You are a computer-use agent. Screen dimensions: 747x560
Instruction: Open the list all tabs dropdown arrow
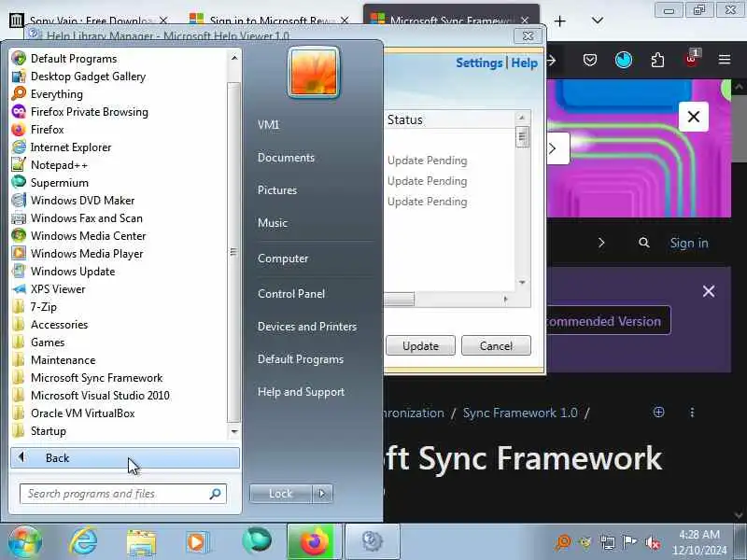pyautogui.click(x=598, y=21)
